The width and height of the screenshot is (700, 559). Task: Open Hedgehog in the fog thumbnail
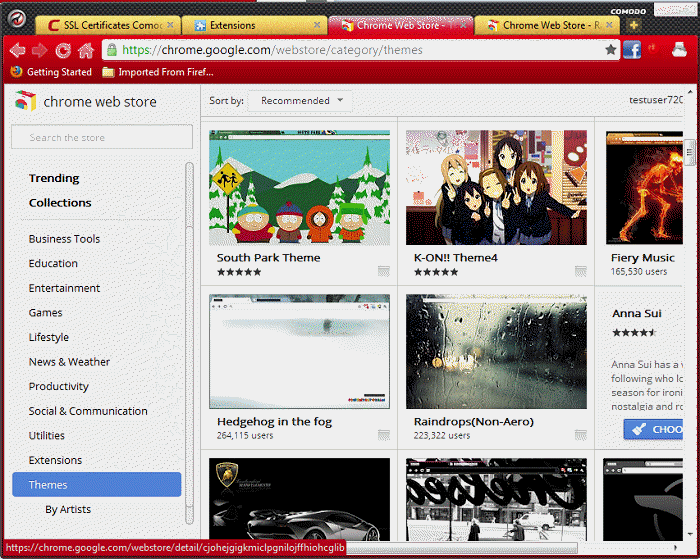(x=300, y=351)
